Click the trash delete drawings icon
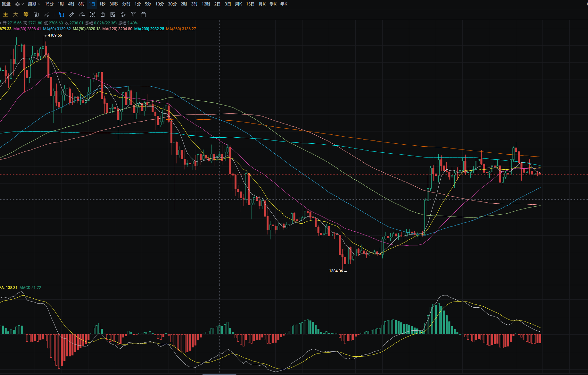Image resolution: width=588 pixels, height=375 pixels. point(144,14)
